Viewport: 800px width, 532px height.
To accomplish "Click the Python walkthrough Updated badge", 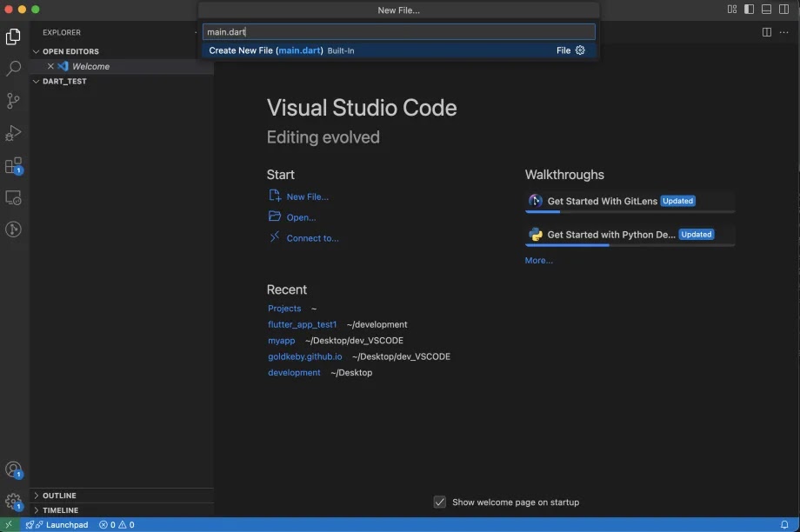I will click(696, 235).
